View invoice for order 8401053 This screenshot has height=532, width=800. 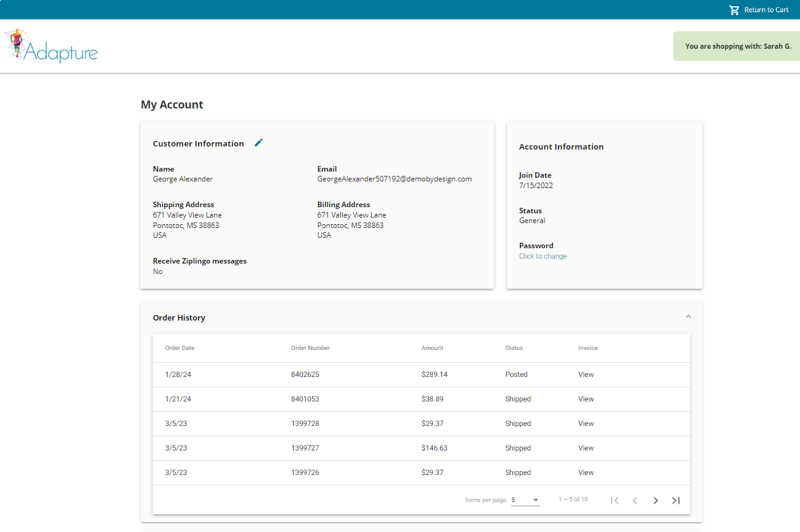[585, 399]
